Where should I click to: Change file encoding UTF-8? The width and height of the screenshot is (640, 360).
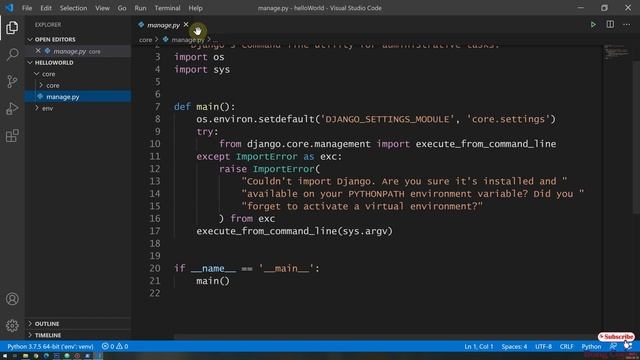tap(543, 346)
